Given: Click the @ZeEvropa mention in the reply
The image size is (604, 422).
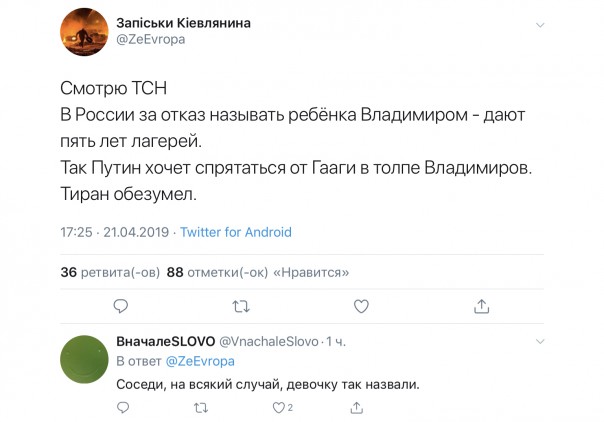Looking at the screenshot, I should click(x=200, y=361).
